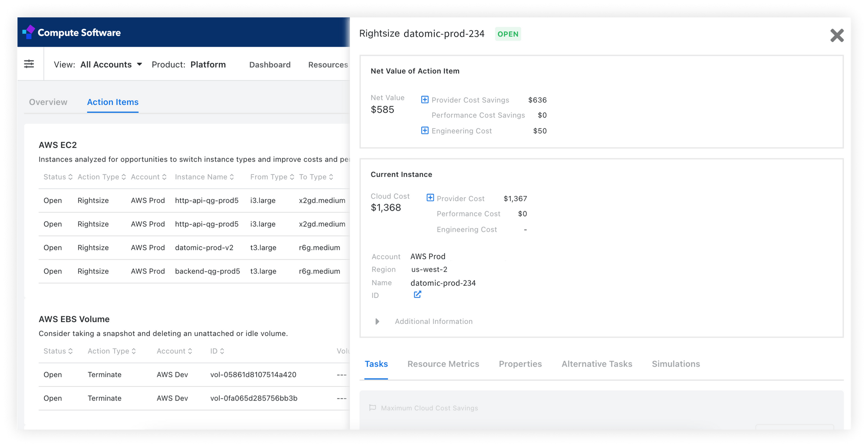
Task: Switch to the Overview tab
Action: point(48,102)
